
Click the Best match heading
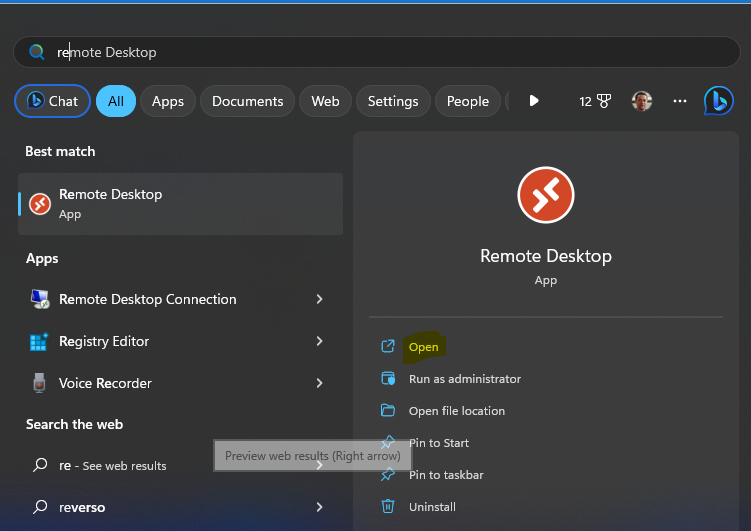tap(60, 152)
